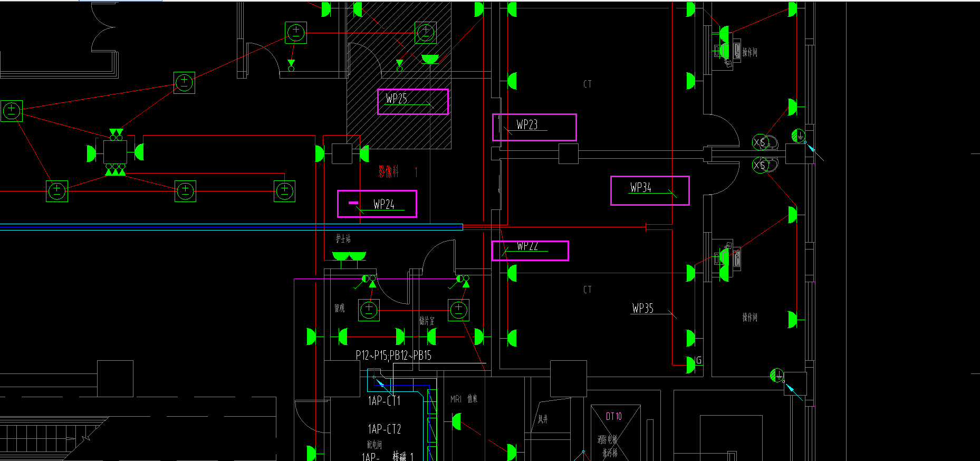The width and height of the screenshot is (980, 461).
Task: Click the P12~P15,PB12~PB15 annotation text
Action: click(393, 355)
